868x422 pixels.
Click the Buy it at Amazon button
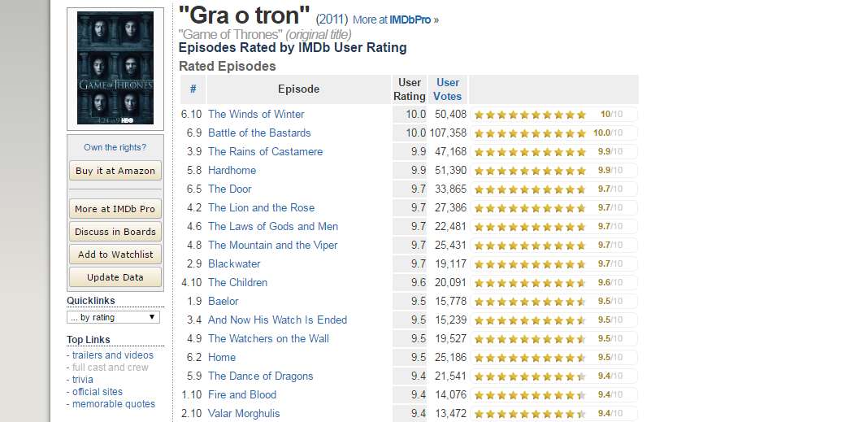tap(115, 171)
